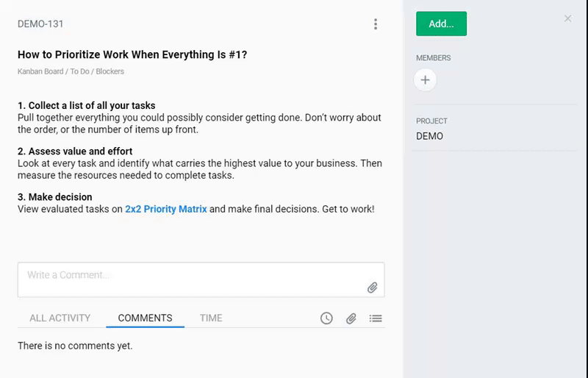
Task: Go to Kanban Board in the breadcrumb
Action: [x=40, y=71]
